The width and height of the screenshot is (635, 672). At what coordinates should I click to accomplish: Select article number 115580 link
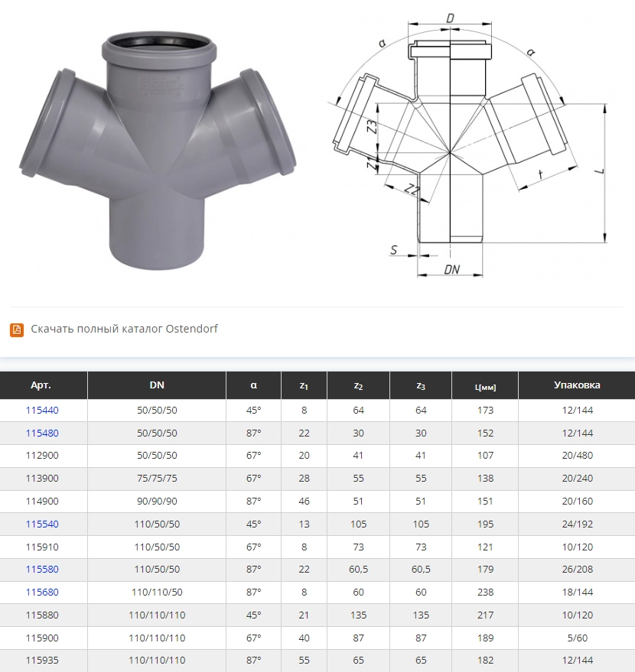[42, 570]
